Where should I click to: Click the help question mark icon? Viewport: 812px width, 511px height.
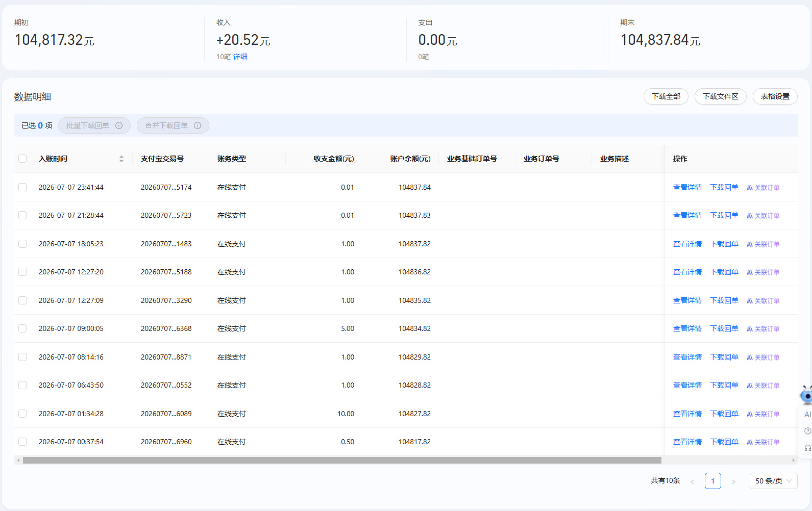[x=807, y=431]
